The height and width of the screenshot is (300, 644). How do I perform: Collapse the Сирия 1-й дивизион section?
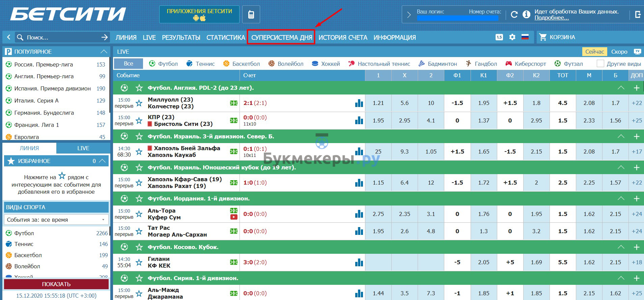621,278
